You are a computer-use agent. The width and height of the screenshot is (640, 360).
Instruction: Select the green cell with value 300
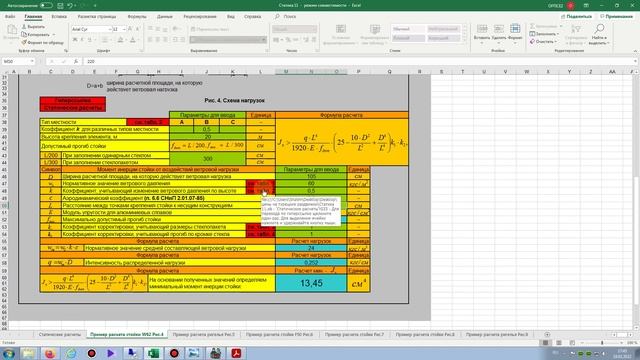coord(207,158)
